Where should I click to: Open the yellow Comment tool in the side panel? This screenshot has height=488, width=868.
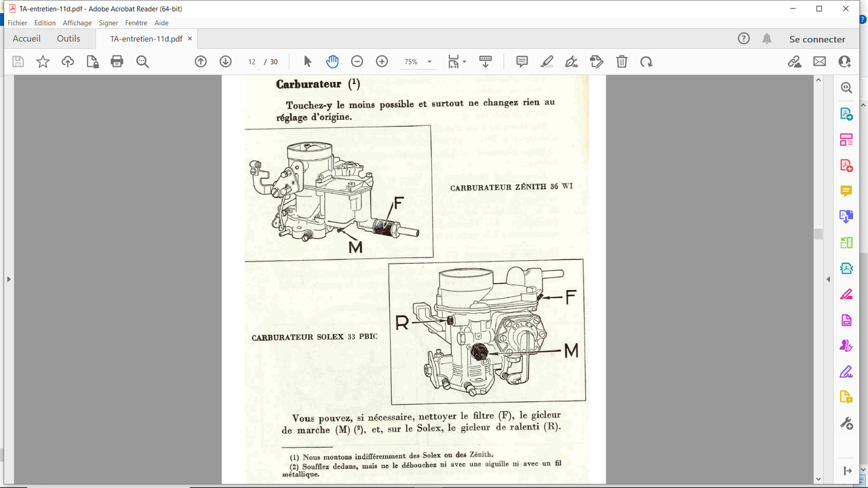click(x=846, y=191)
